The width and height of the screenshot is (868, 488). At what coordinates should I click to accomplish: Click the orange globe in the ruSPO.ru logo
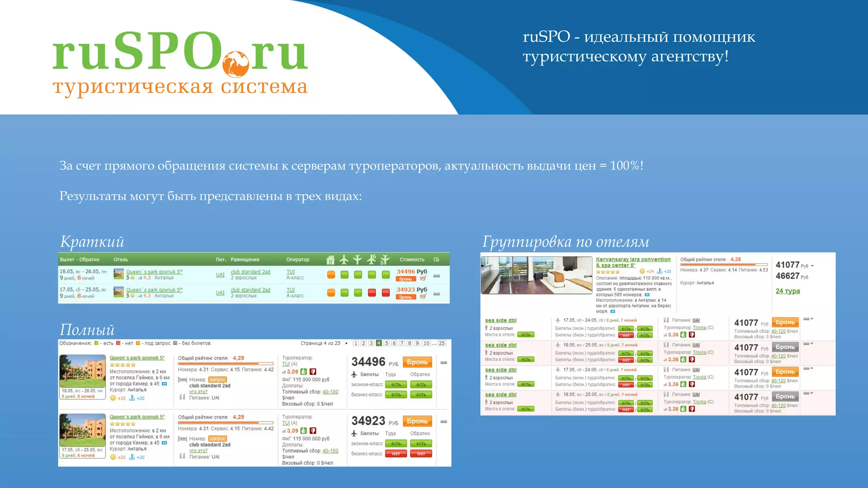[236, 64]
